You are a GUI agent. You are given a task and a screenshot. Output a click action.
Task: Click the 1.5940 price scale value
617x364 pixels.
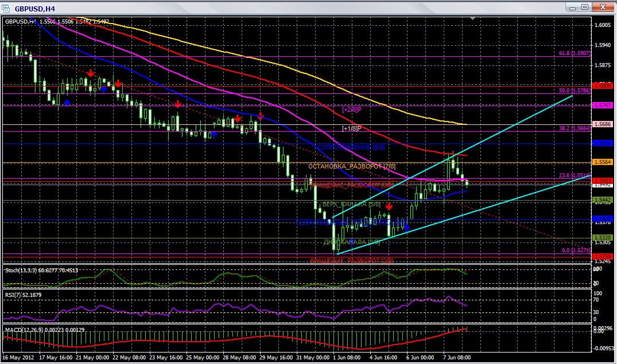(x=603, y=45)
